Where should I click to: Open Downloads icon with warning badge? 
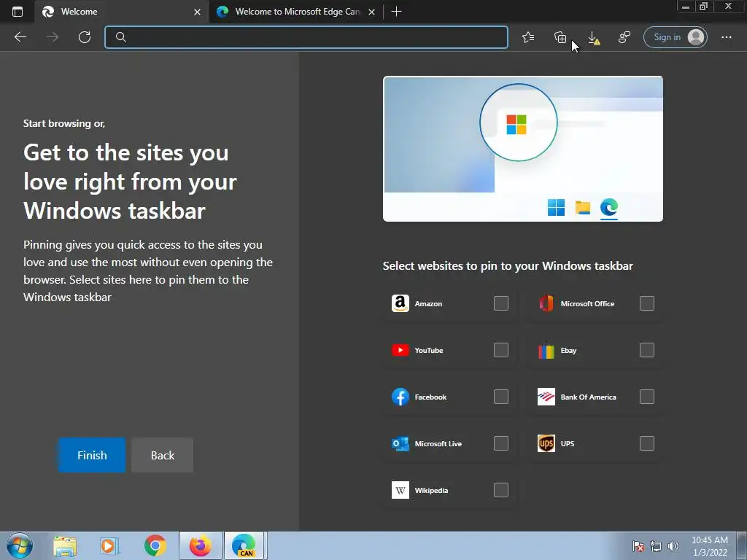click(x=593, y=38)
